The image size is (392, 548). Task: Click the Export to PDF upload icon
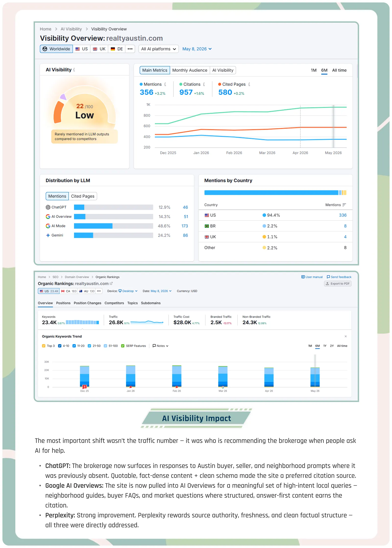point(327,284)
